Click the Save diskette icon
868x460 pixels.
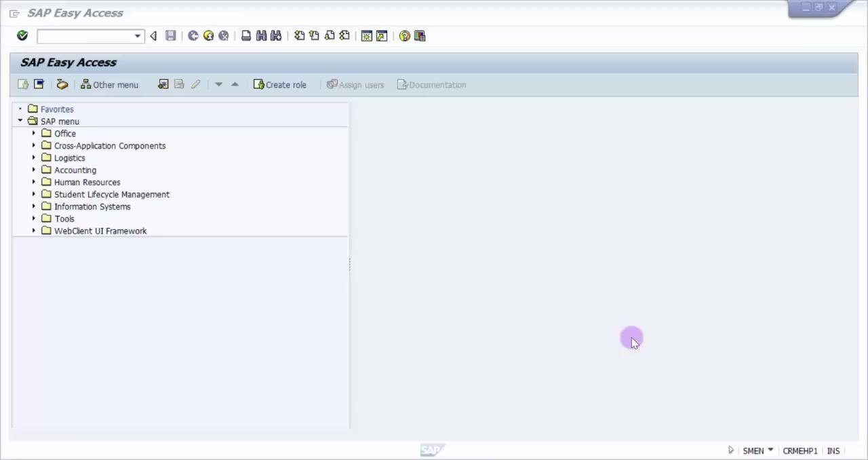click(171, 36)
